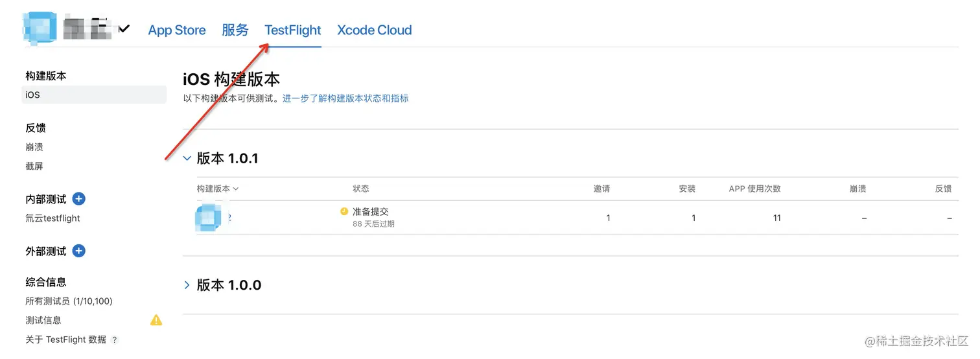The image size is (980, 359).
Task: Go to the 服务 tab
Action: pos(235,30)
